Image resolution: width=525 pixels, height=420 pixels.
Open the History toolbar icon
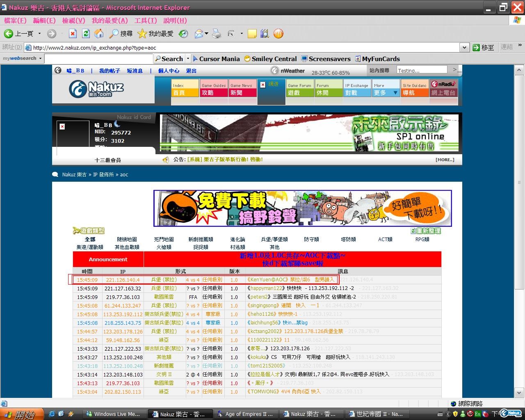pyautogui.click(x=183, y=34)
